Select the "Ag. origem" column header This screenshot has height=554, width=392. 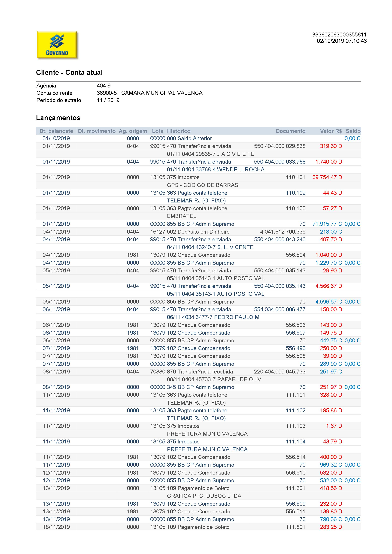point(133,131)
